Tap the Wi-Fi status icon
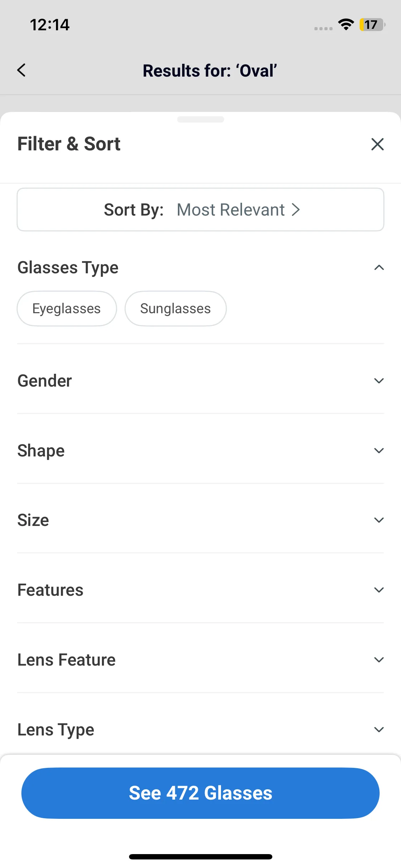The width and height of the screenshot is (401, 868). point(346,25)
